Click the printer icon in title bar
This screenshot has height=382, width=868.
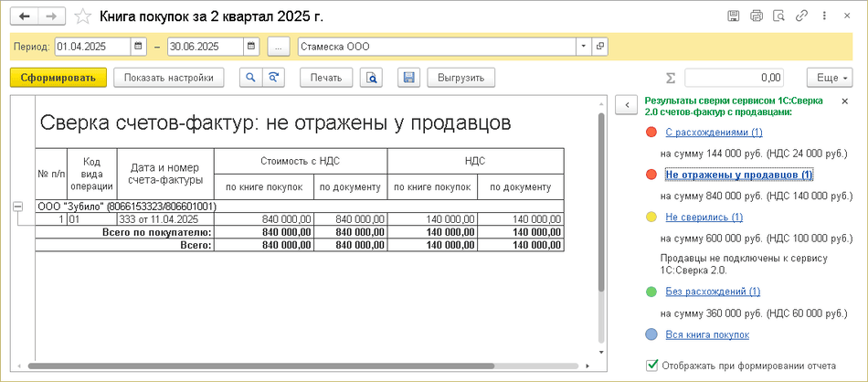coord(756,16)
